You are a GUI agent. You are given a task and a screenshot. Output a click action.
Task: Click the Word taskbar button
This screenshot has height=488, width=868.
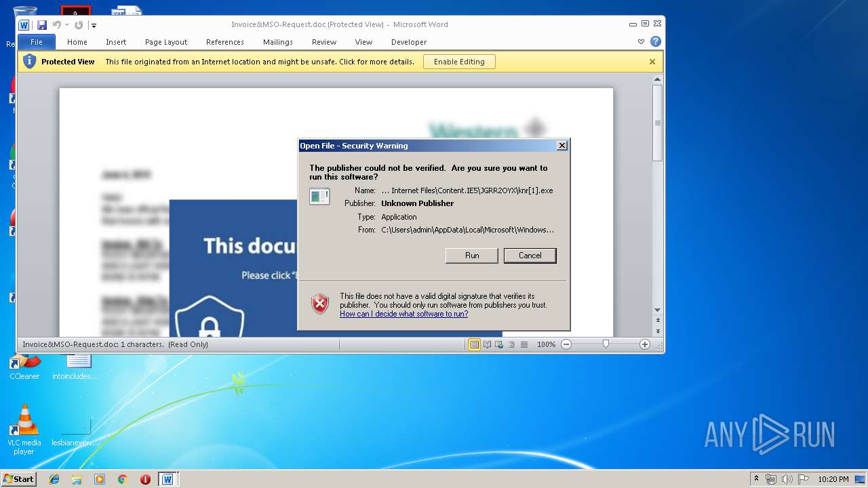[x=167, y=479]
